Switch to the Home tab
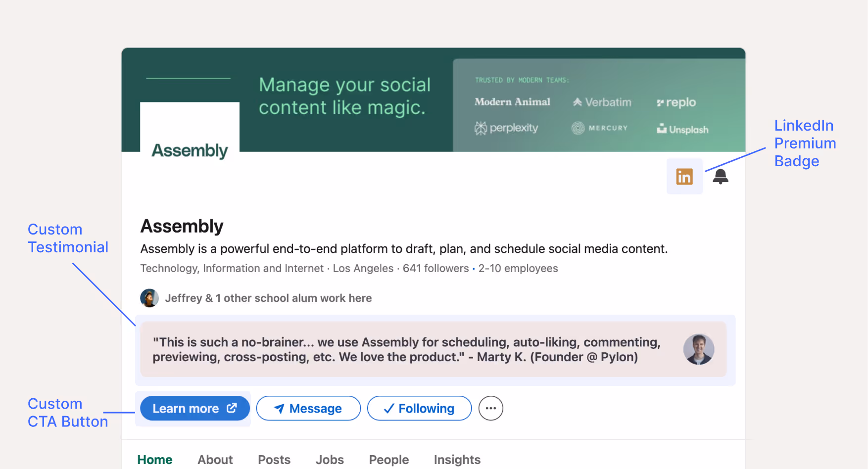 [155, 460]
